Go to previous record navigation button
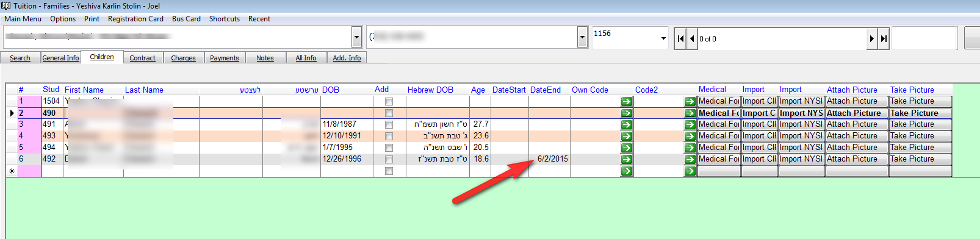This screenshot has height=239, width=980. pyautogui.click(x=692, y=38)
